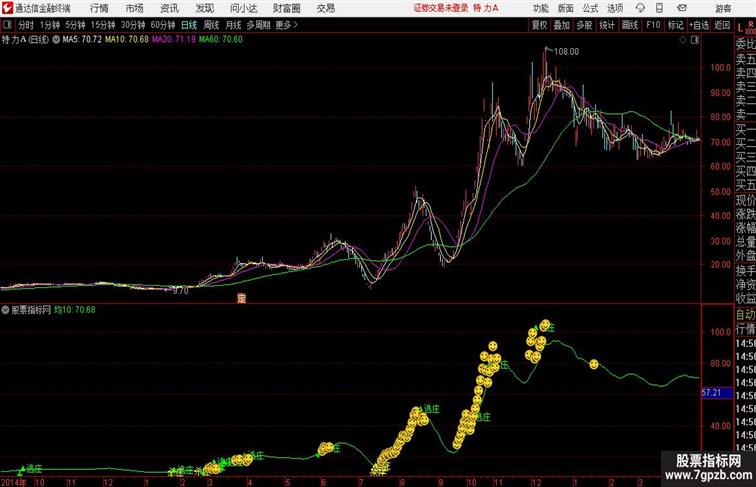Click the MA60: 70.60 indicator value

point(221,39)
